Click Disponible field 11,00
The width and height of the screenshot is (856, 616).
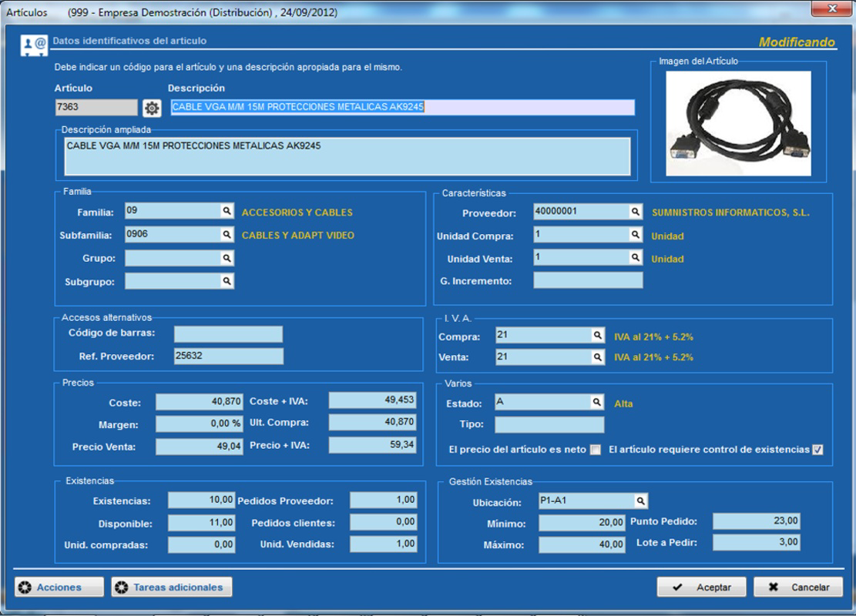point(201,523)
